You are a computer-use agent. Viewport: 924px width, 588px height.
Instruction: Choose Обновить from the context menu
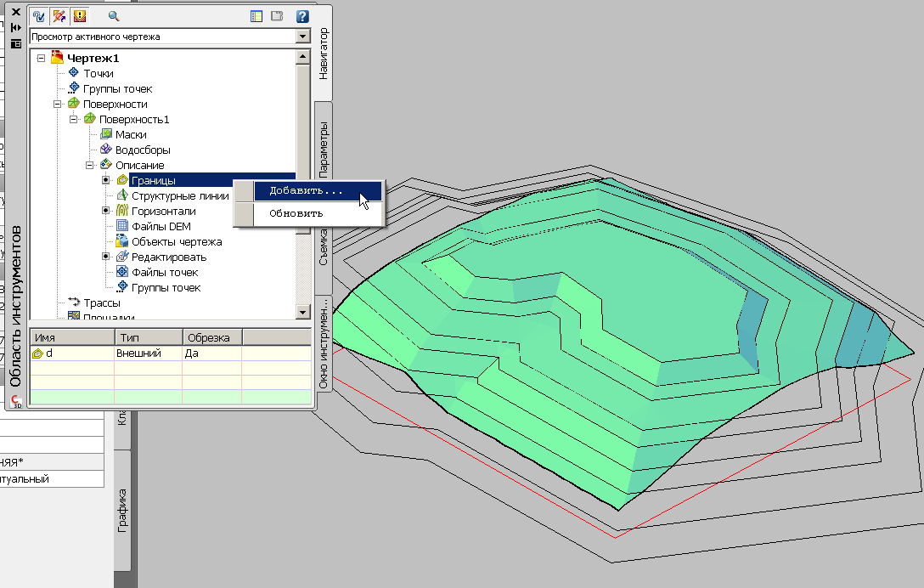click(x=296, y=214)
